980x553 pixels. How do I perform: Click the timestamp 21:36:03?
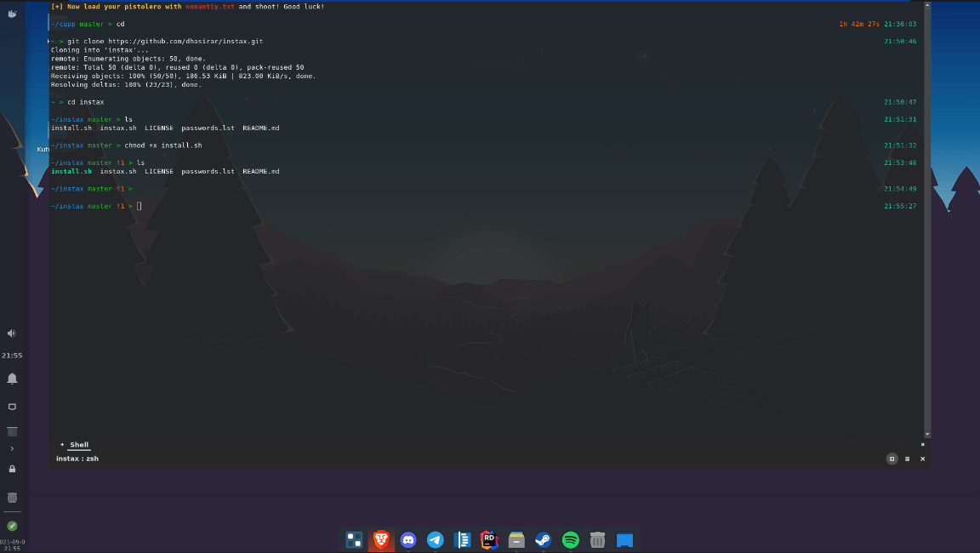pyautogui.click(x=900, y=25)
